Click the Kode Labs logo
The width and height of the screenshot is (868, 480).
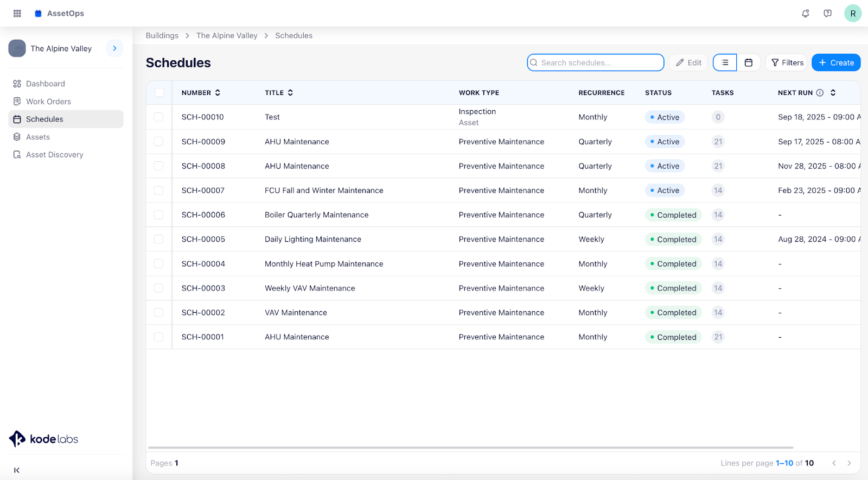click(43, 439)
